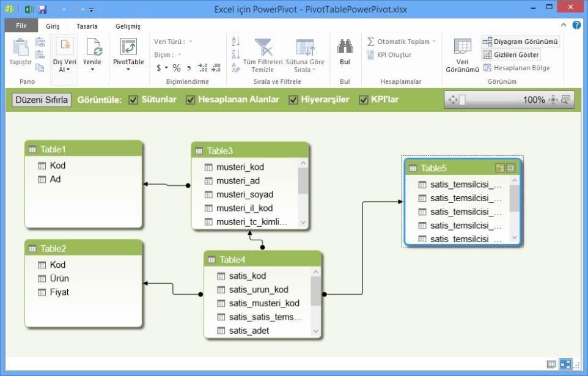Open Bul binoculars find tool

(x=345, y=46)
